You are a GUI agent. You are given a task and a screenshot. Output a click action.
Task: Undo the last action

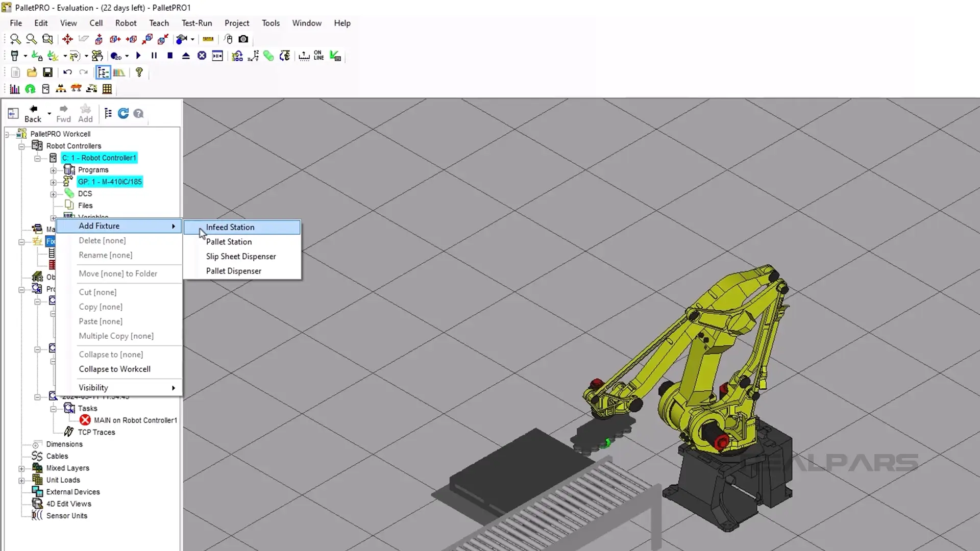pyautogui.click(x=67, y=72)
